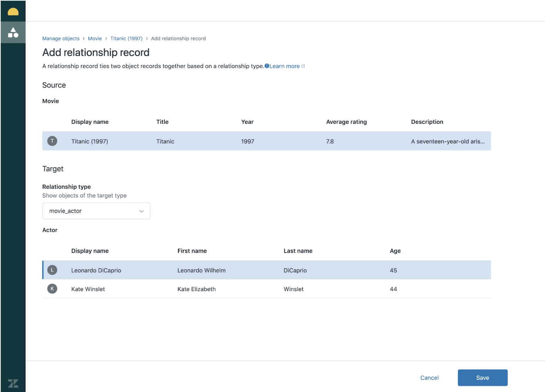
Task: Click the L avatar for Leonardo DiCaprio
Action: [x=52, y=270]
